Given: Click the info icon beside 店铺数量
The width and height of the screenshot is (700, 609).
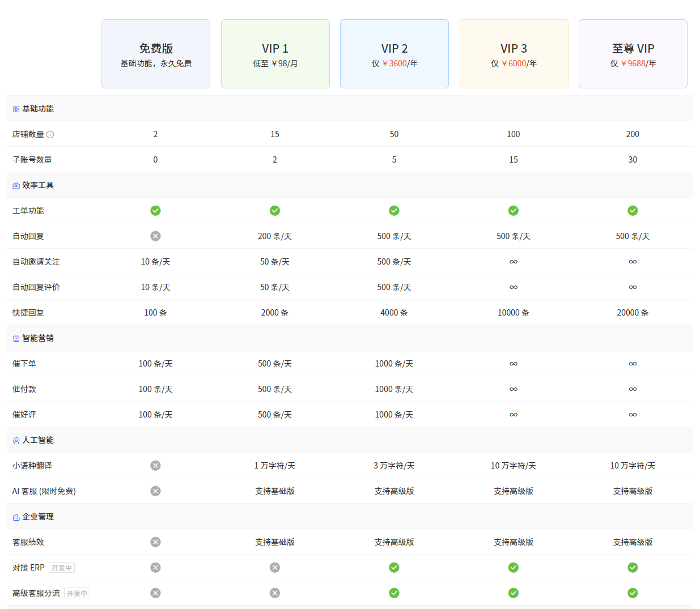Looking at the screenshot, I should pyautogui.click(x=50, y=135).
